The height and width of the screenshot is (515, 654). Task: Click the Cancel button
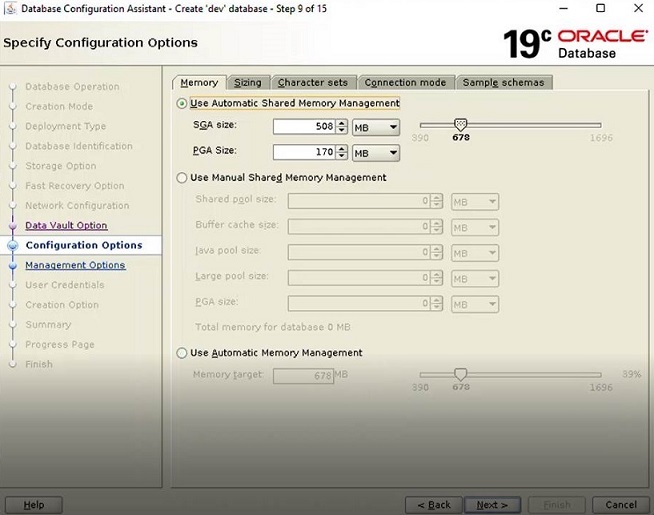(621, 505)
